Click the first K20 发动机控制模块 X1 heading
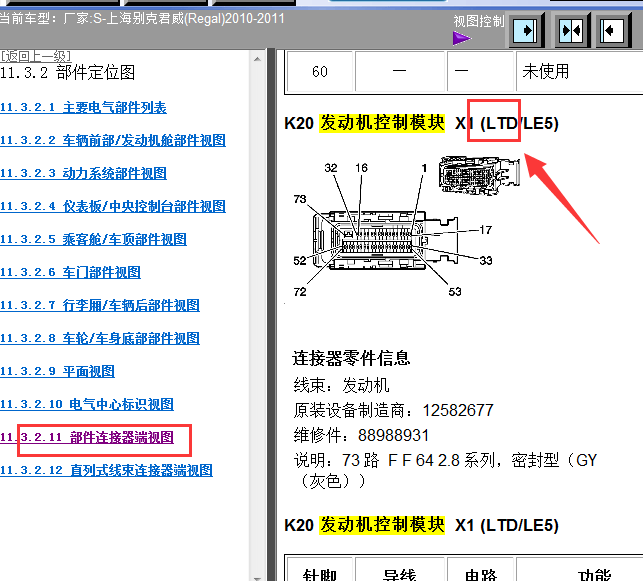This screenshot has height=581, width=643. (x=422, y=123)
